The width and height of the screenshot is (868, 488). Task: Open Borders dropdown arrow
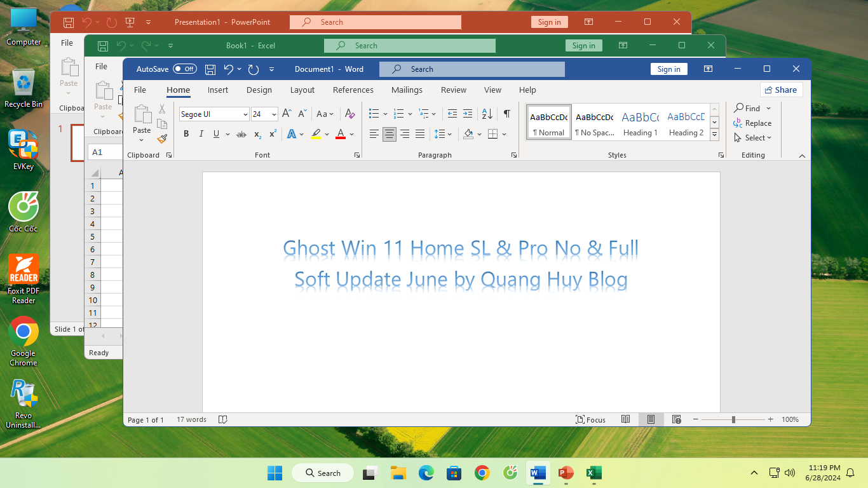(x=504, y=134)
